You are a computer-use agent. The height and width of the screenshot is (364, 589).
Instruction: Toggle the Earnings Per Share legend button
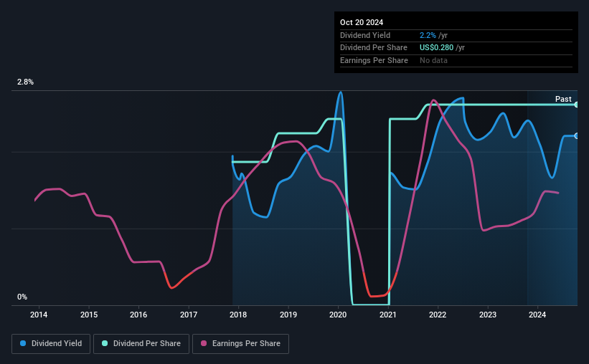(240, 344)
